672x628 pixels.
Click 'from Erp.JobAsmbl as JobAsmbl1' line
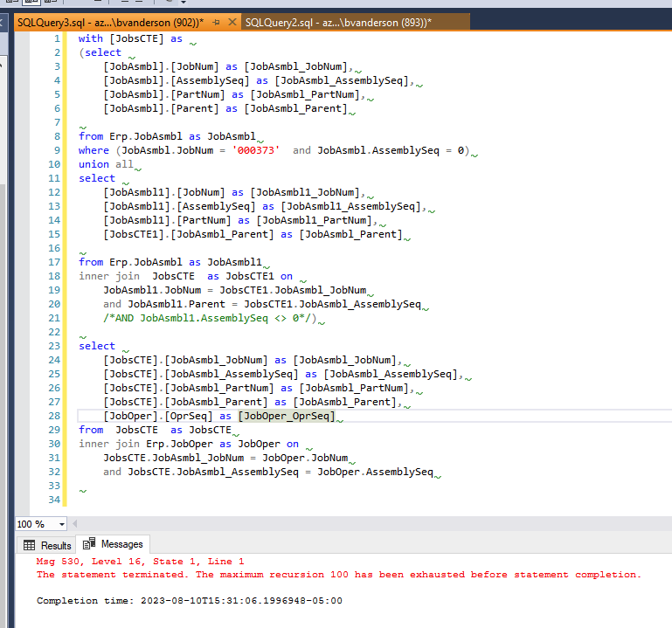tap(170, 262)
